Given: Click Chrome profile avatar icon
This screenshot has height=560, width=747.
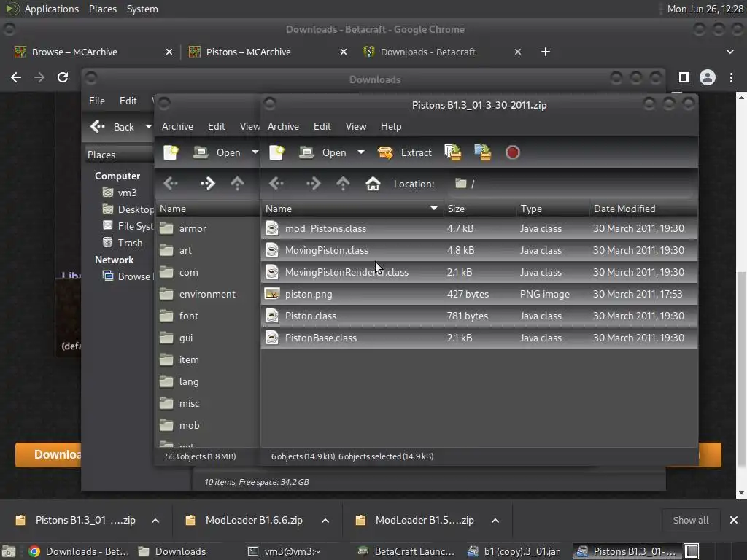Looking at the screenshot, I should [708, 77].
